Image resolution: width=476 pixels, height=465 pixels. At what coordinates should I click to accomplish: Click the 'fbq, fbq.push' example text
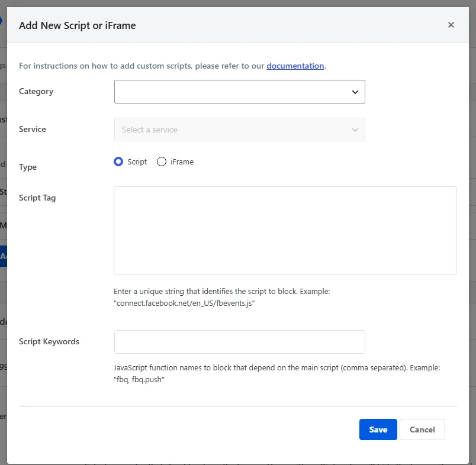pos(139,379)
